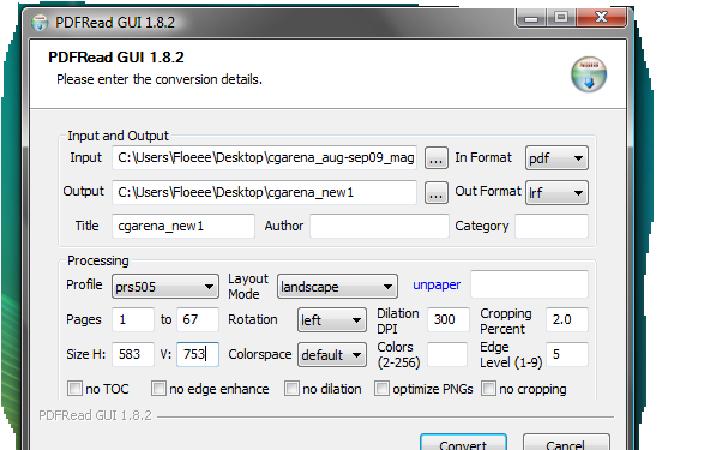Open the Colorspace default dropdown
The width and height of the screenshot is (720, 450).
(x=332, y=354)
